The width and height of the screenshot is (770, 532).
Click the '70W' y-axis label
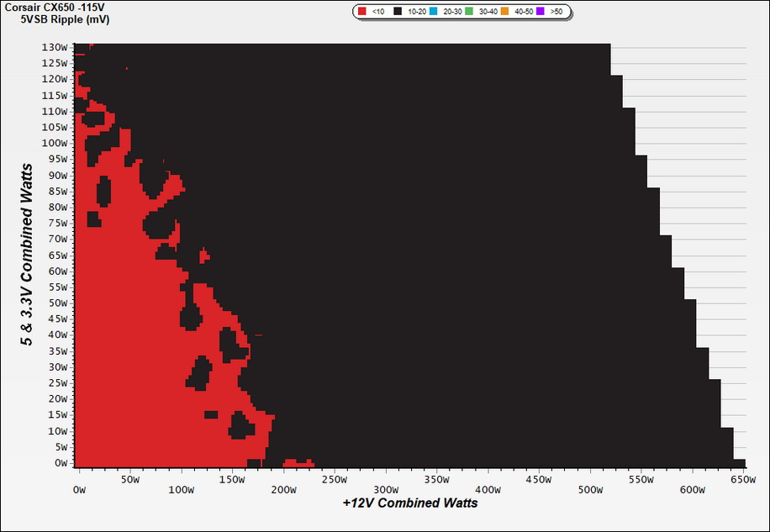57,239
